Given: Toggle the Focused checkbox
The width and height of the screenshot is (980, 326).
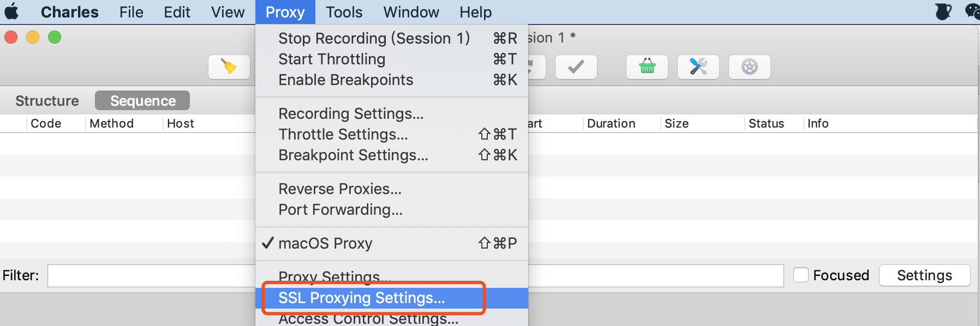Looking at the screenshot, I should click(801, 275).
